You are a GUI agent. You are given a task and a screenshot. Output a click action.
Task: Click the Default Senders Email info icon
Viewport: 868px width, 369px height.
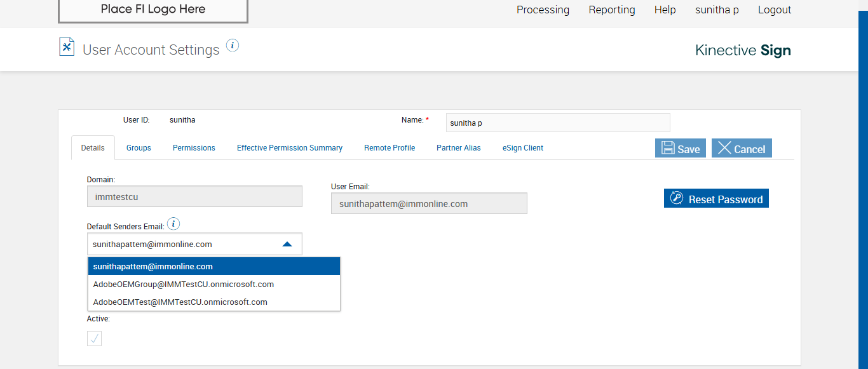[173, 224]
